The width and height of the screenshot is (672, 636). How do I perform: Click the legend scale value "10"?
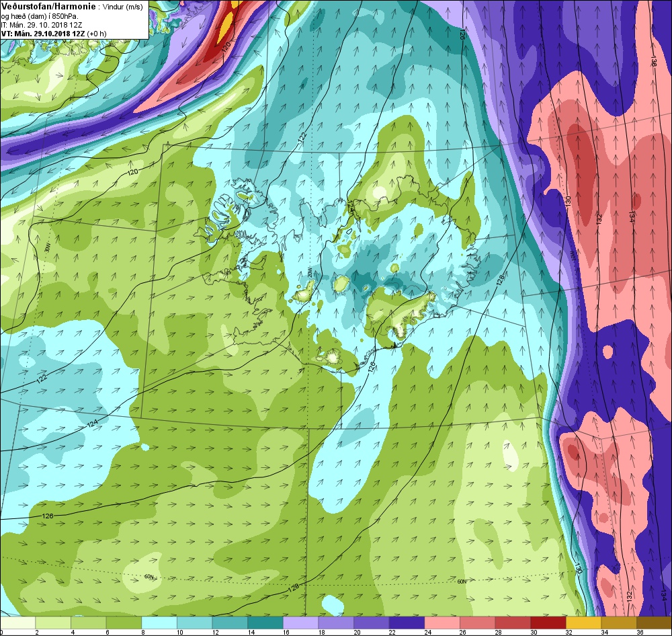(179, 632)
